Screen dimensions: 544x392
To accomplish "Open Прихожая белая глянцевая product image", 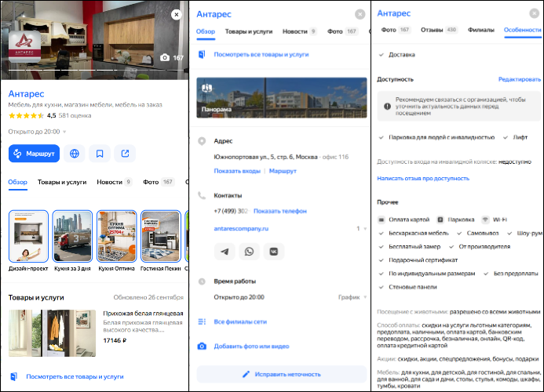I will 52,333.
